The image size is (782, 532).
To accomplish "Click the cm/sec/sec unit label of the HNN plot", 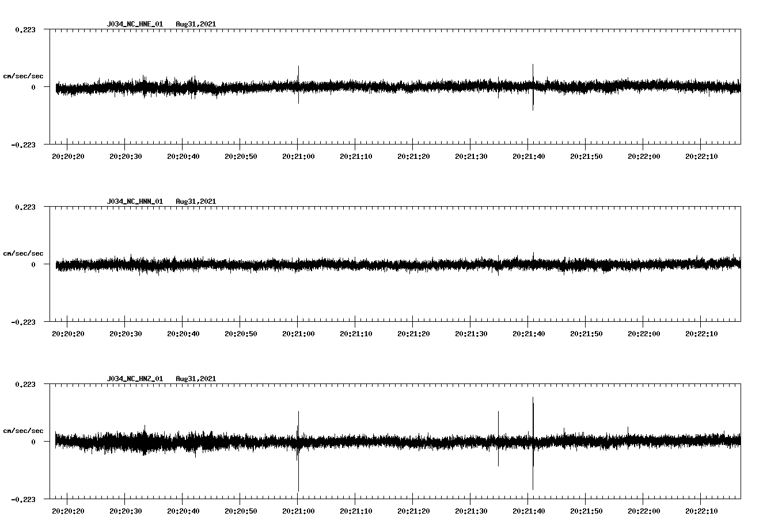I will pyautogui.click(x=23, y=253).
